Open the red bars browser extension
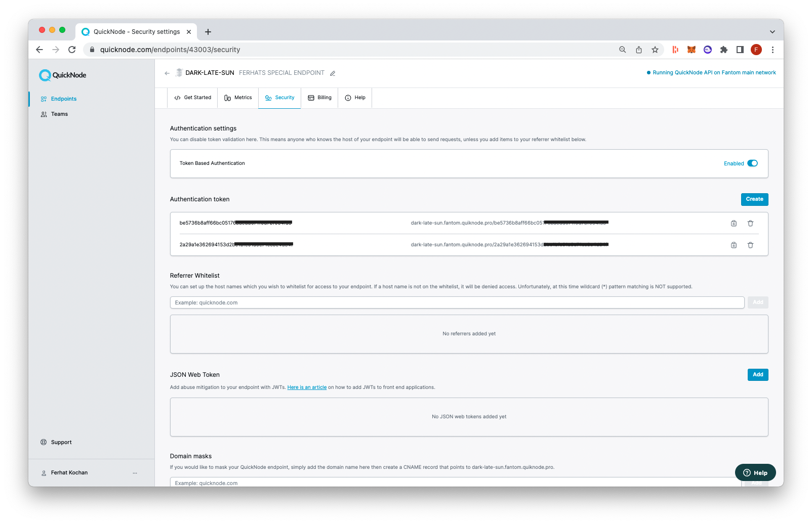Viewport: 812px width, 524px height. tap(675, 50)
